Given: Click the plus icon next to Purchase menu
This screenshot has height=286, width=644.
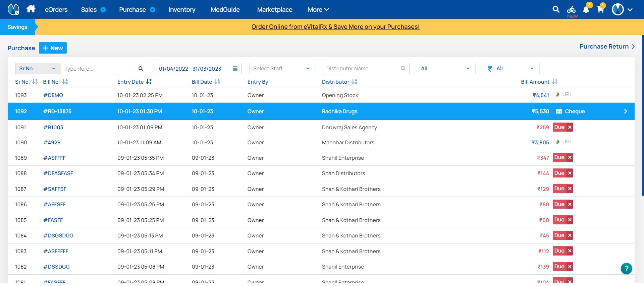Looking at the screenshot, I should click(153, 10).
